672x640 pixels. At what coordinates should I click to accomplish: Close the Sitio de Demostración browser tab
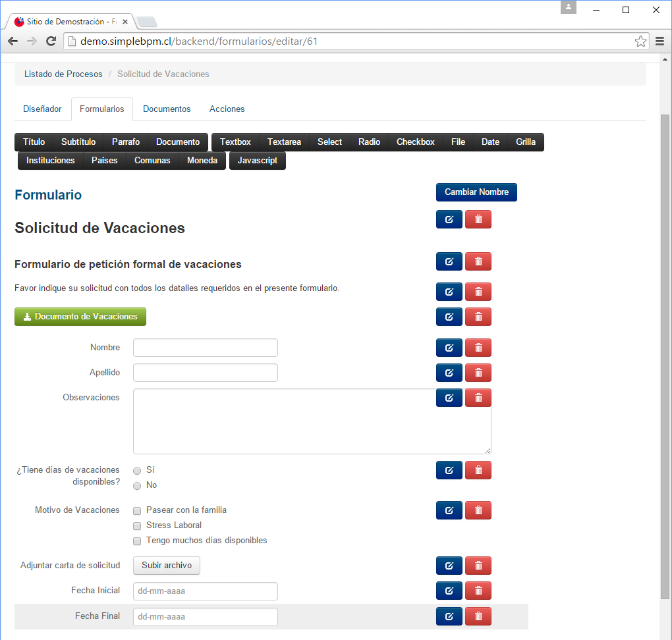(x=125, y=22)
